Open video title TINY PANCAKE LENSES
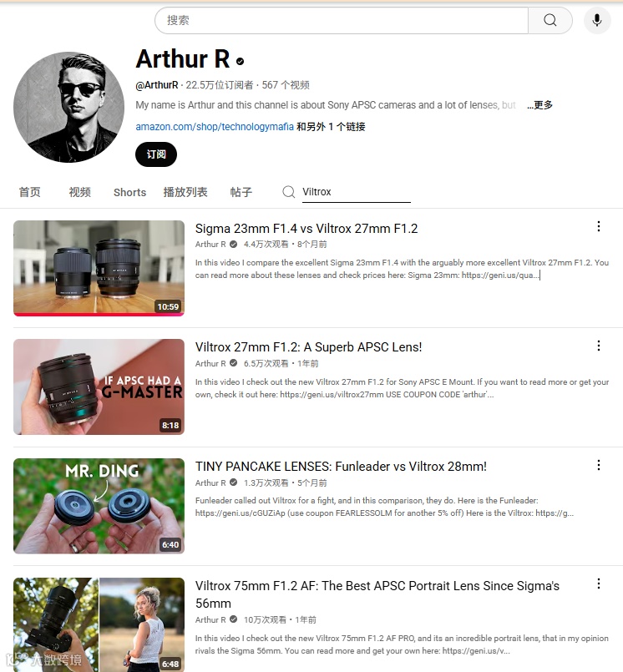This screenshot has width=623, height=672. tap(341, 467)
